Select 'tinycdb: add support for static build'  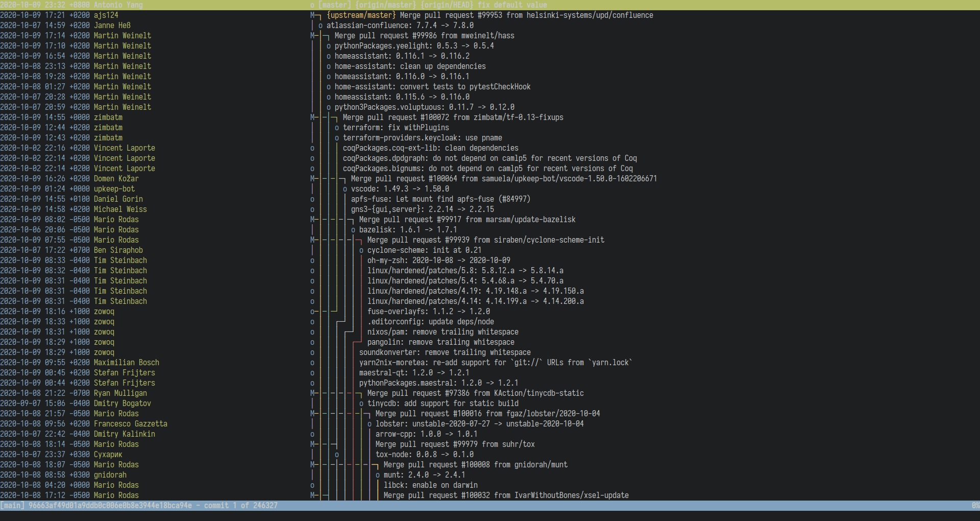tap(490, 404)
